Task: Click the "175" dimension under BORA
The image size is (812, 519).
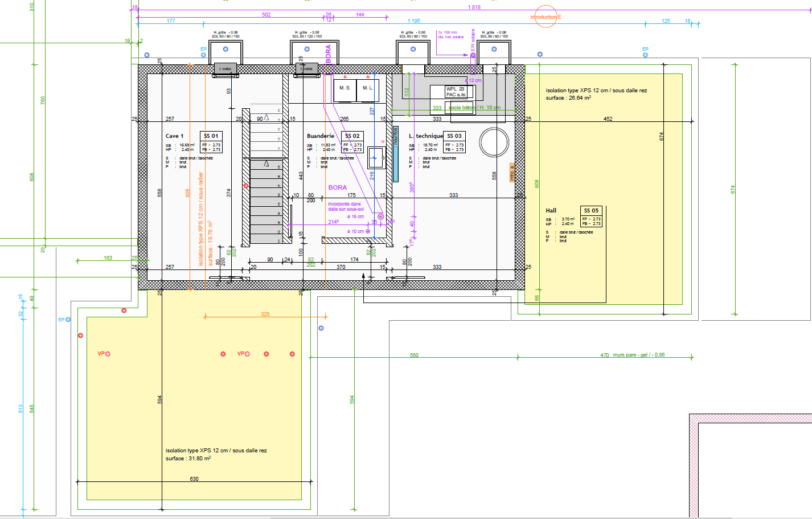Action: point(352,195)
